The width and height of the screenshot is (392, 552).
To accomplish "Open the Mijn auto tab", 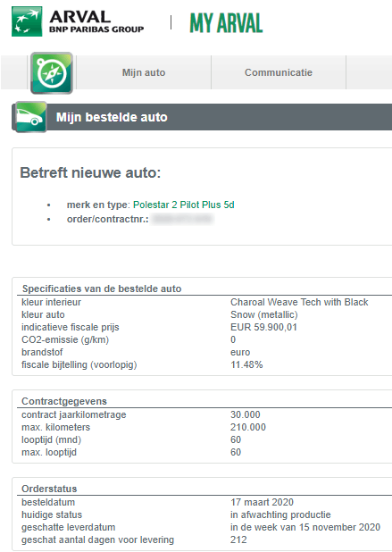I will pyautogui.click(x=144, y=72).
